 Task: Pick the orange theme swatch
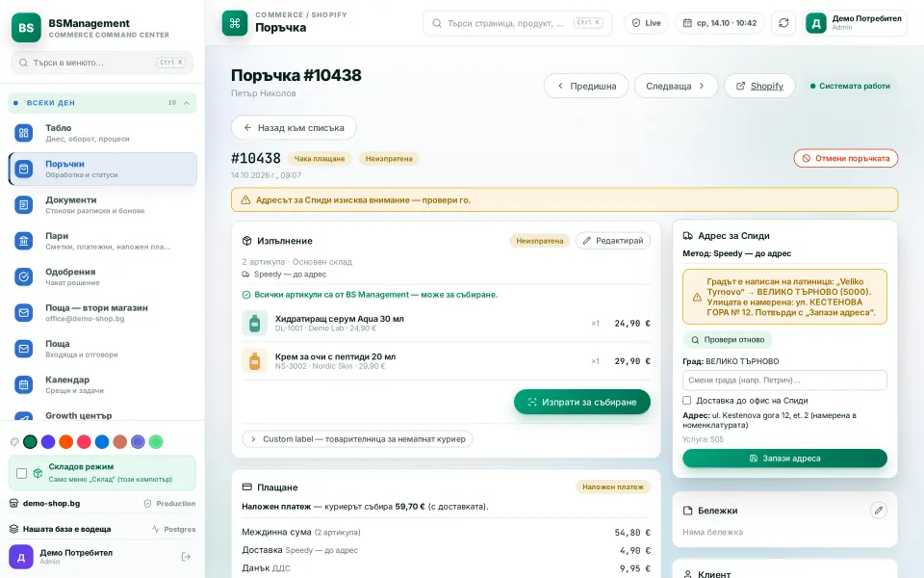point(66,442)
